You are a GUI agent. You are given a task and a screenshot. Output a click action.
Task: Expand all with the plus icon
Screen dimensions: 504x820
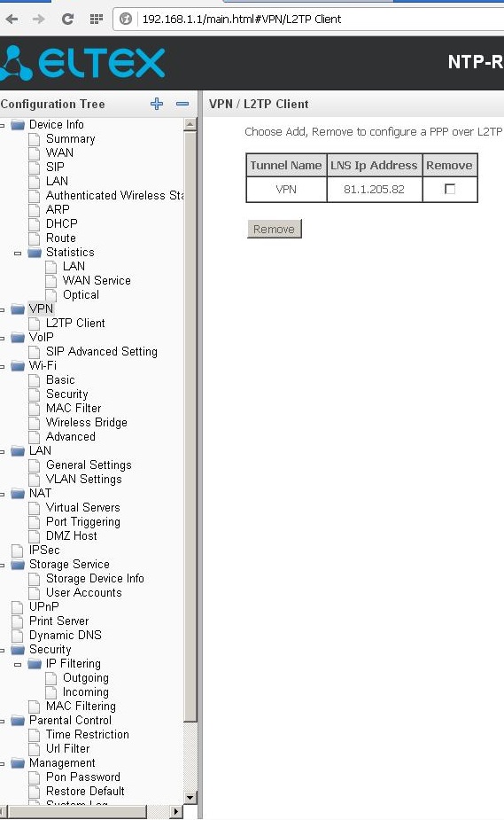pyautogui.click(x=157, y=104)
